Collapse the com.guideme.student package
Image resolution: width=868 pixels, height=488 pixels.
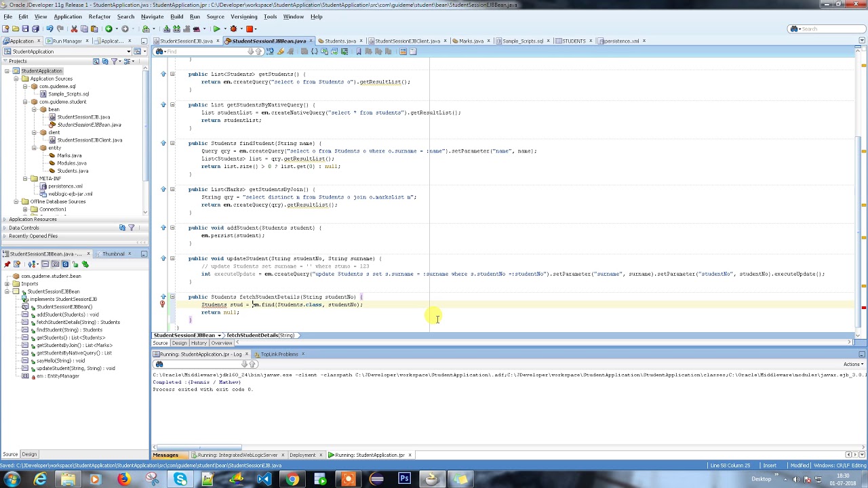click(25, 102)
